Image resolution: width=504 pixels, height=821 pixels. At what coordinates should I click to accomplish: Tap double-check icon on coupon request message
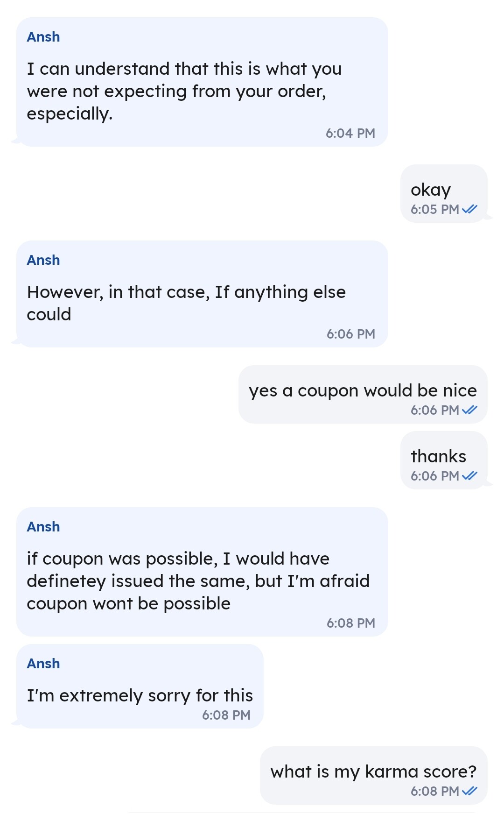pos(469,410)
